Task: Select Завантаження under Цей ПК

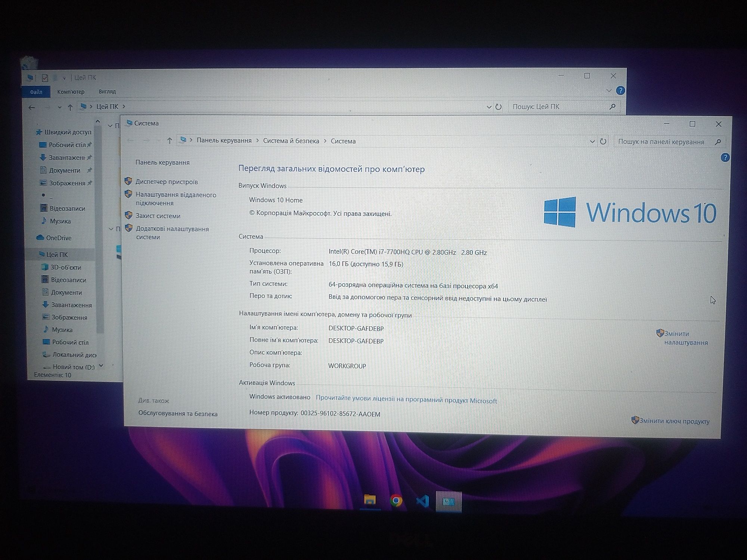Action: (67, 305)
